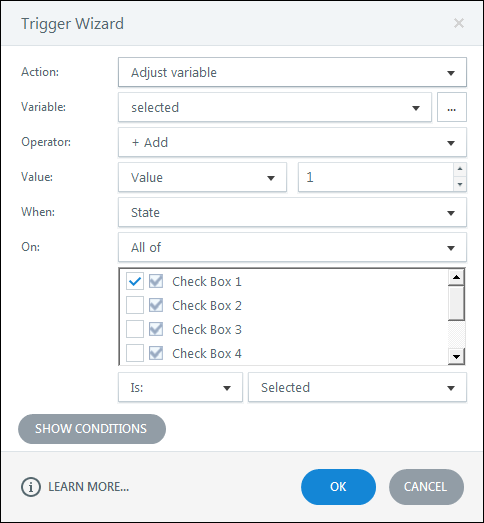Click the Check Box 3 object icon

[156, 329]
